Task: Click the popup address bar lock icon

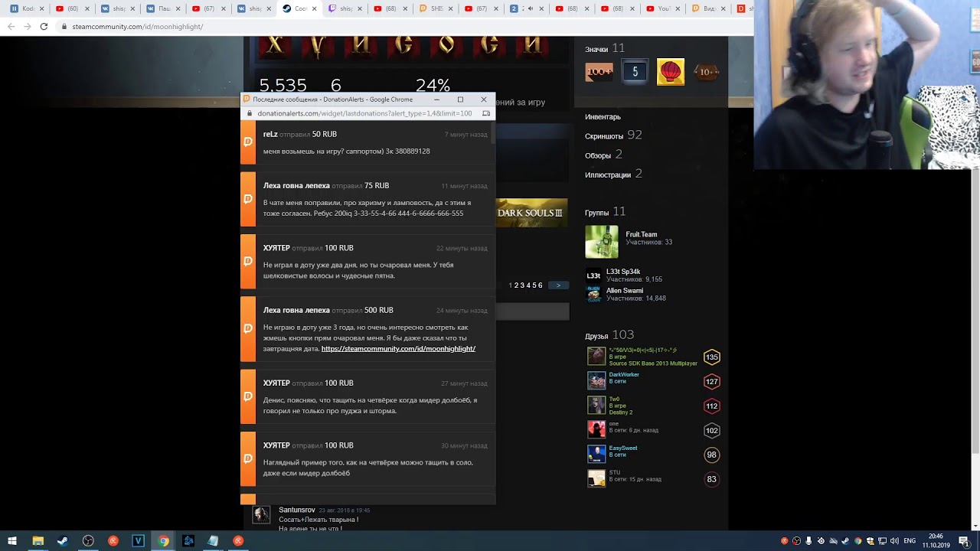Action: pos(249,113)
